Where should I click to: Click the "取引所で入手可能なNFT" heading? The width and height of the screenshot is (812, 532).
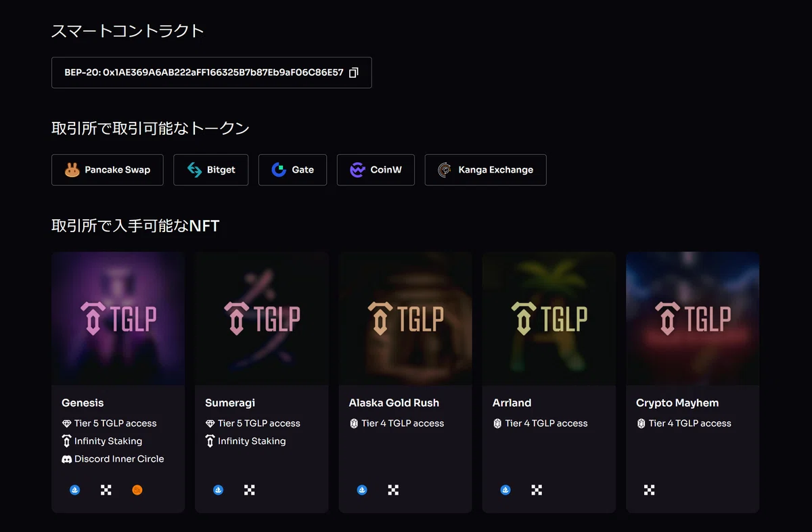(x=135, y=225)
